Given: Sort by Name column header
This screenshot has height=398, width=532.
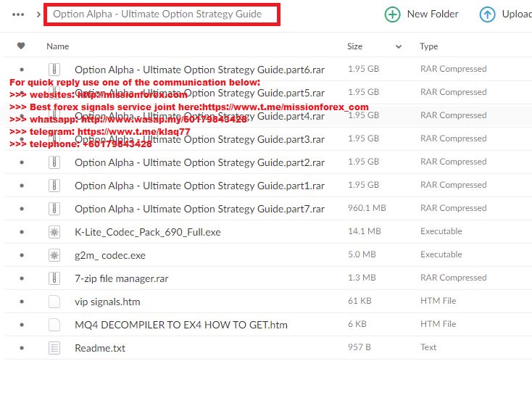Looking at the screenshot, I should [x=58, y=46].
